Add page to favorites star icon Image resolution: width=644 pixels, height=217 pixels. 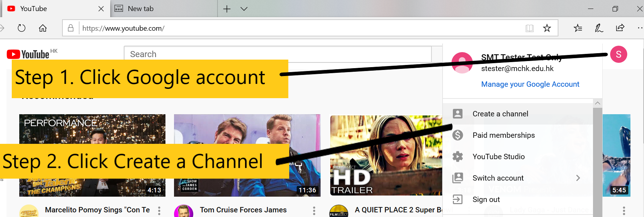547,28
